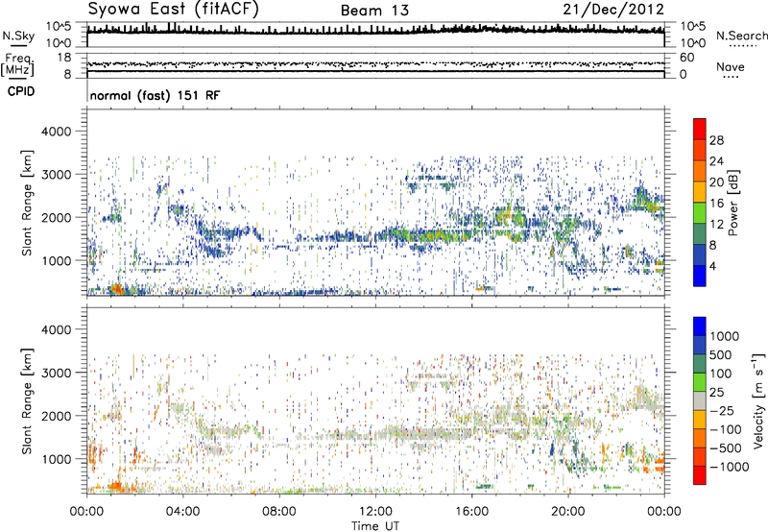This screenshot has height=532, width=768.
Task: Click the "4" label on Power color bar
Action: tap(712, 266)
